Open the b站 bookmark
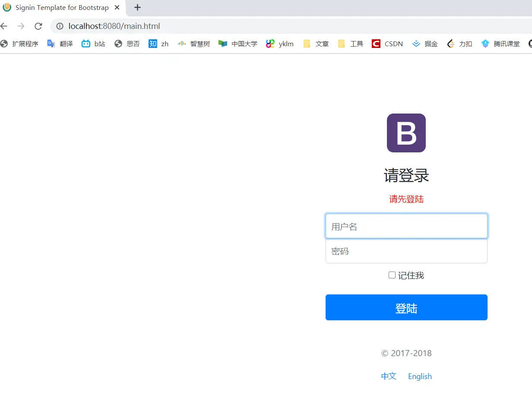 coord(93,44)
